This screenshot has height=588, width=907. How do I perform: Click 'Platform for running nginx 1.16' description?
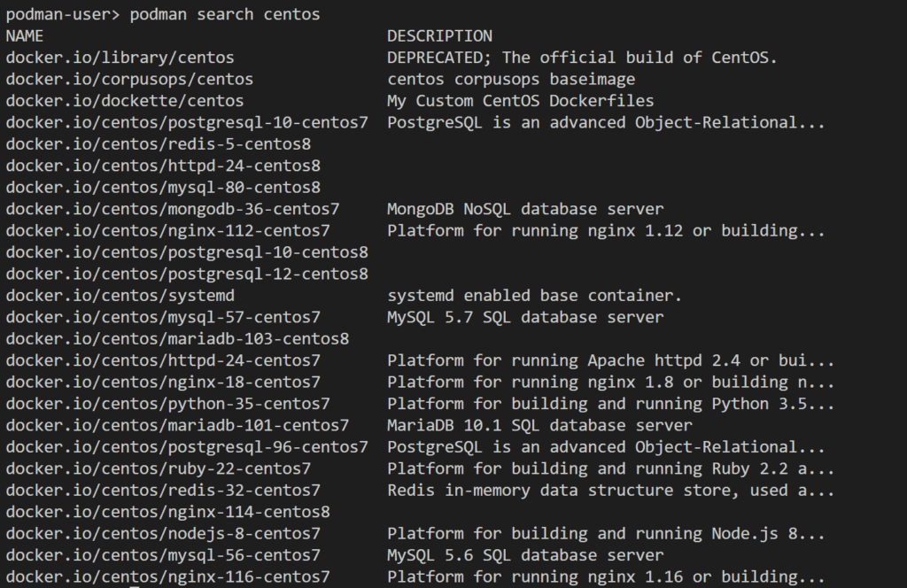point(606,577)
